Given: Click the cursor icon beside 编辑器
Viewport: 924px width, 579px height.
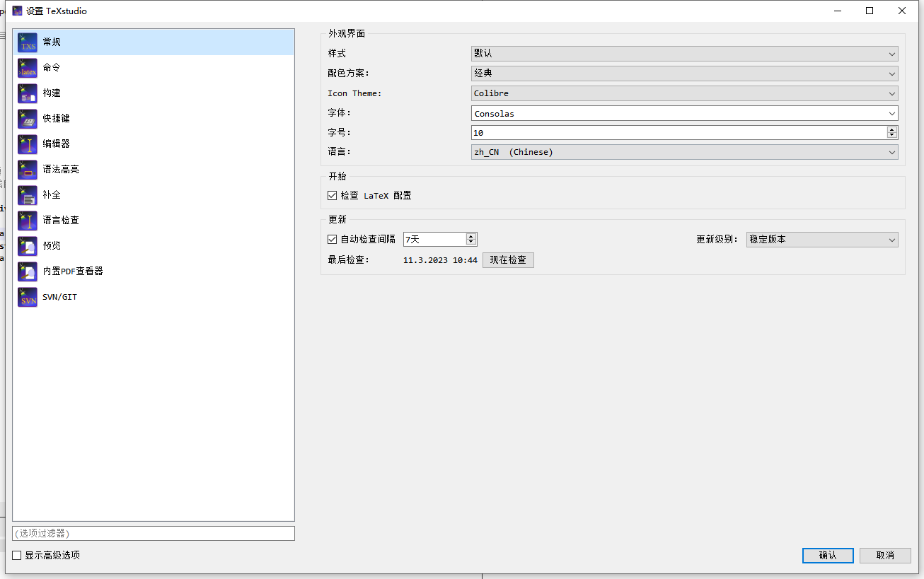Looking at the screenshot, I should click(28, 144).
